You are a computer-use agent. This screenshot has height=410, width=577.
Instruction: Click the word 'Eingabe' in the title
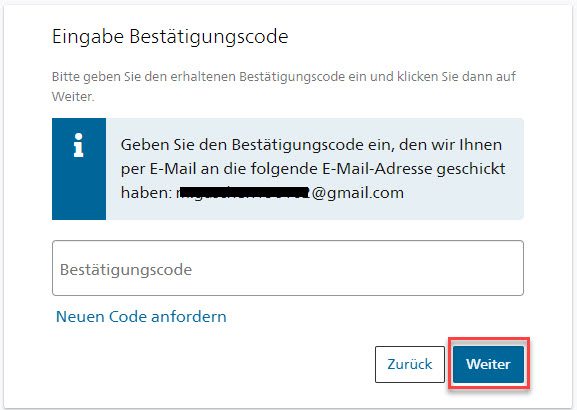(88, 37)
